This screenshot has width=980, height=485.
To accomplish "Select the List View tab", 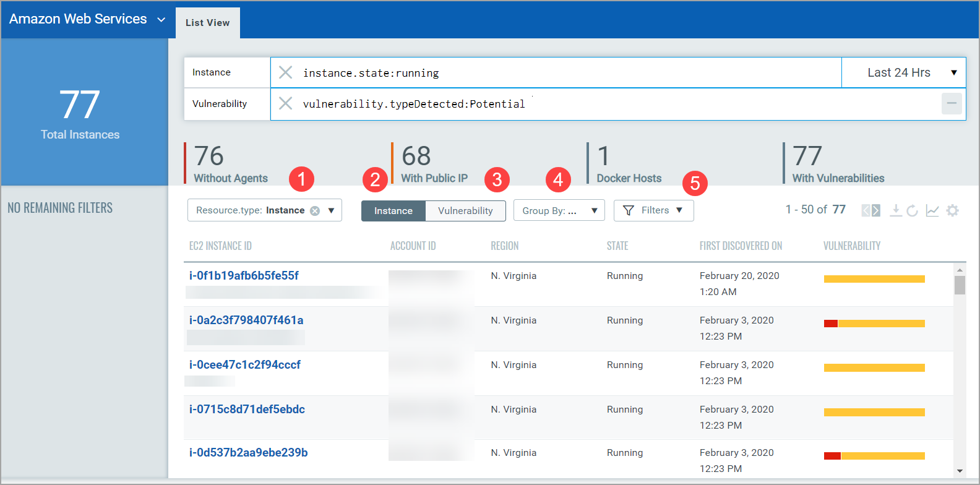I will click(x=208, y=23).
